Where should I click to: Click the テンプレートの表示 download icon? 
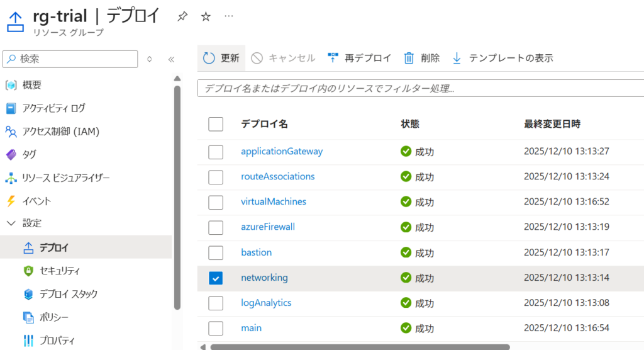(457, 58)
